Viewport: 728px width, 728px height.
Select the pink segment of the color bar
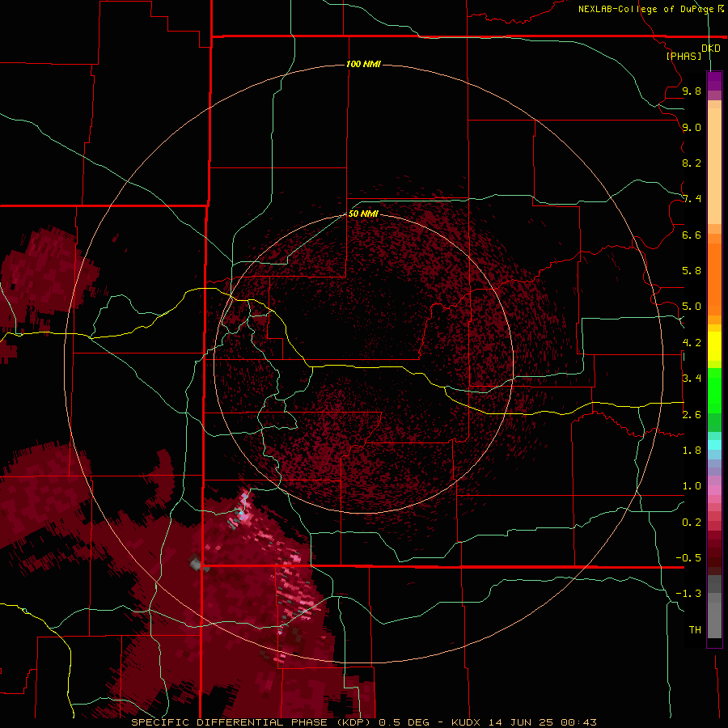pyautogui.click(x=714, y=490)
